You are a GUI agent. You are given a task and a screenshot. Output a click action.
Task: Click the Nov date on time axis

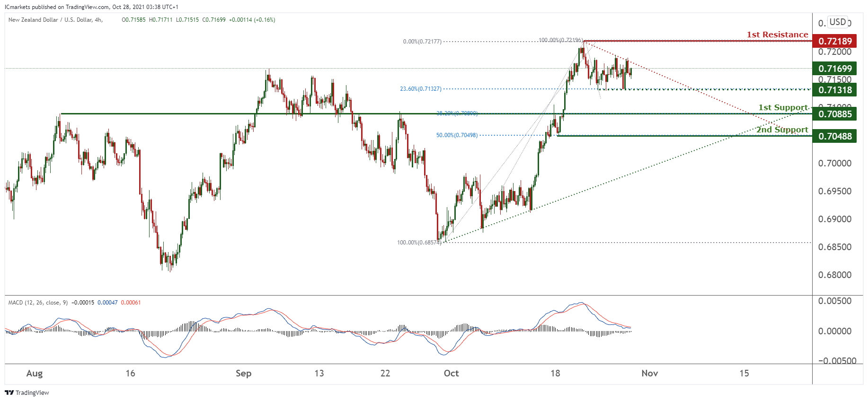click(650, 373)
